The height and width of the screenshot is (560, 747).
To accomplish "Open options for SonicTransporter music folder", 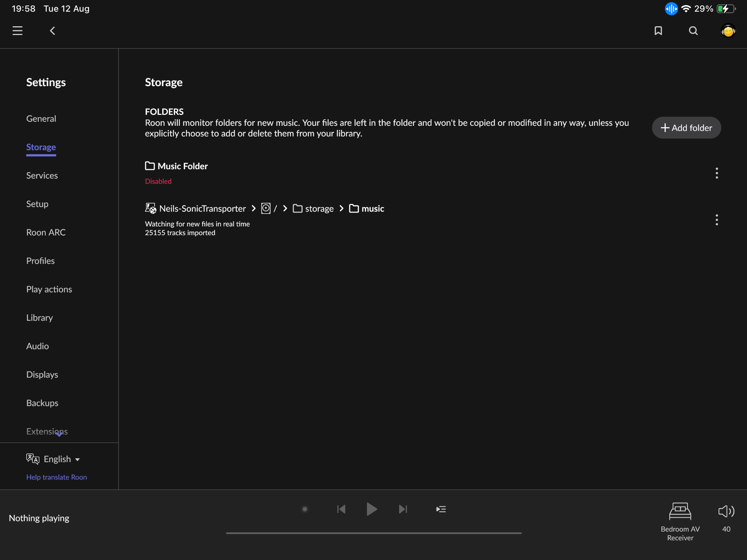I will [x=716, y=220].
